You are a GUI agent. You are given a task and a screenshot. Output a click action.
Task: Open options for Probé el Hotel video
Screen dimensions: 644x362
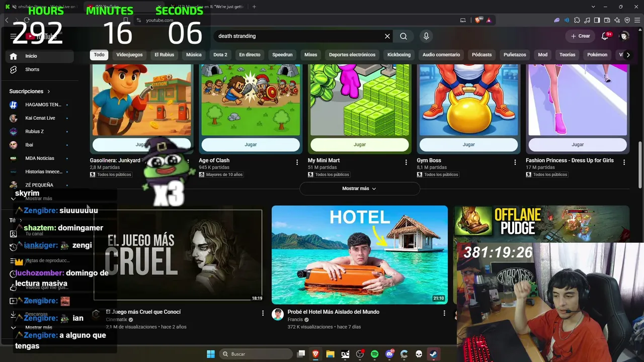point(444,313)
